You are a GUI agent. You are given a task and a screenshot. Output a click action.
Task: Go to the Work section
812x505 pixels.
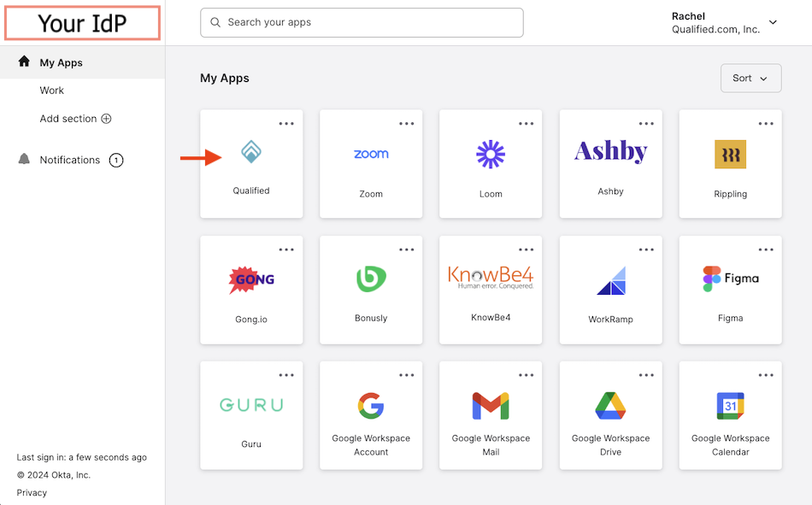pos(52,90)
